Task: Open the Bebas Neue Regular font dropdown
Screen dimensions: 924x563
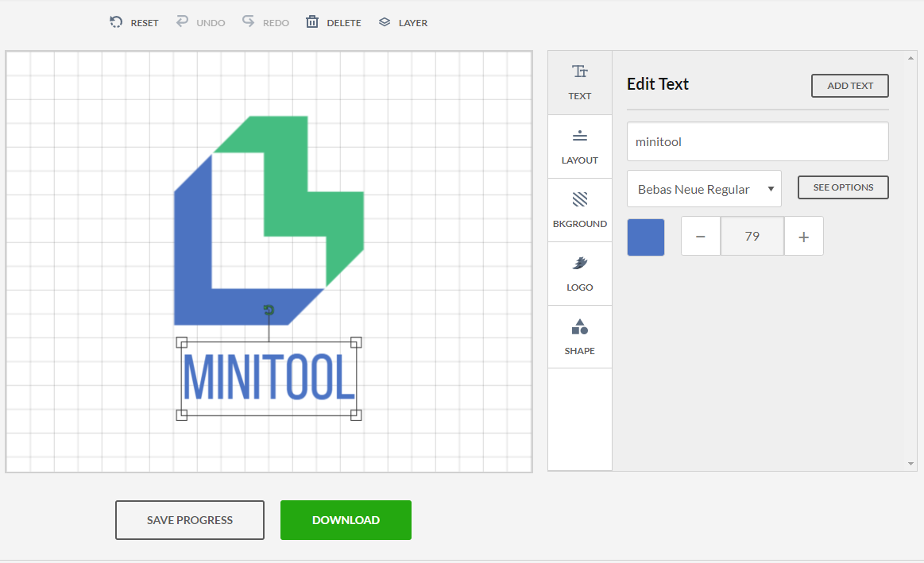Action: 704,189
